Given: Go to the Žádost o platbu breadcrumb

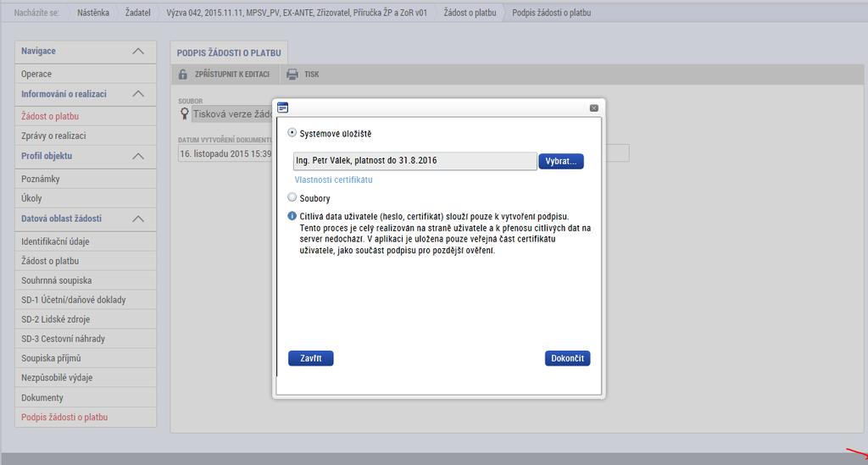Looking at the screenshot, I should click(x=470, y=12).
